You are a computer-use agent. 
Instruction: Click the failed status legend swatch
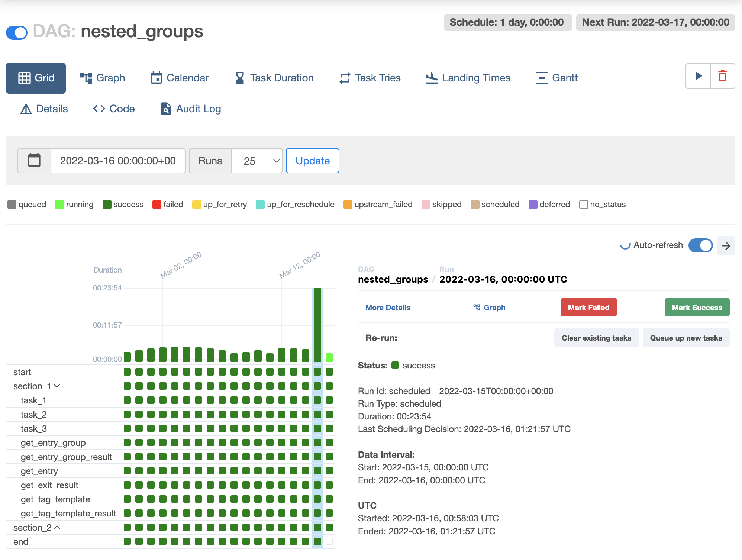click(x=157, y=205)
